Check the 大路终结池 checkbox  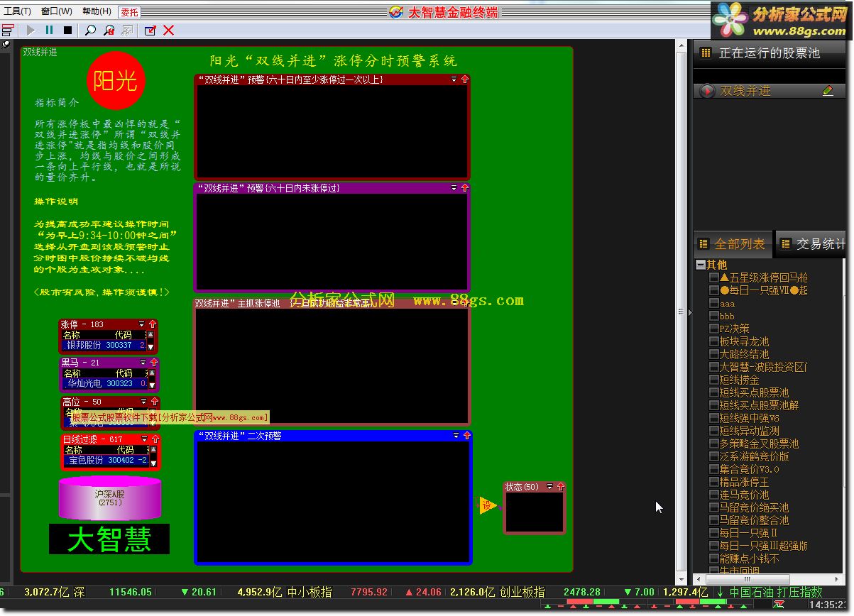coord(714,354)
